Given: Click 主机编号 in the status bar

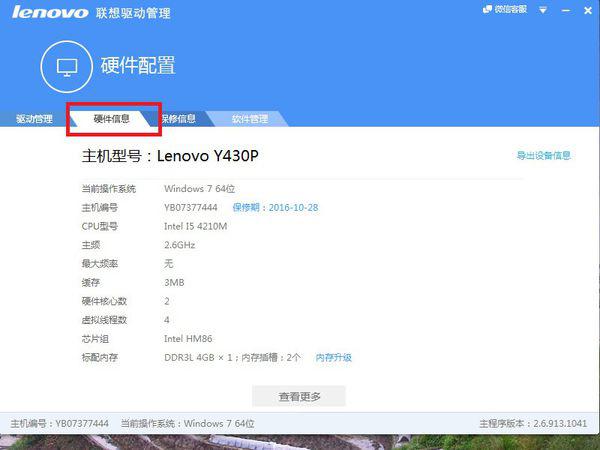Looking at the screenshot, I should [x=59, y=424].
